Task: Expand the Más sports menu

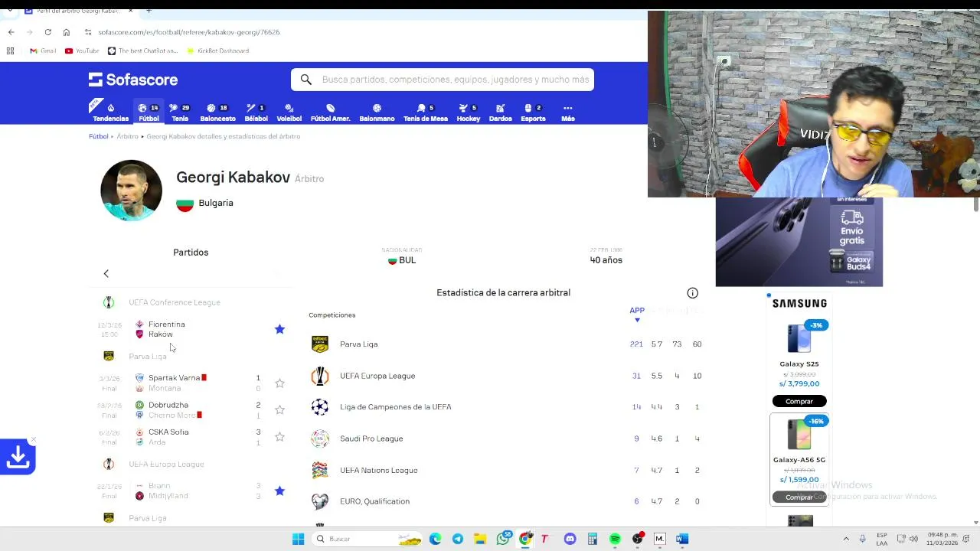Action: (567, 112)
